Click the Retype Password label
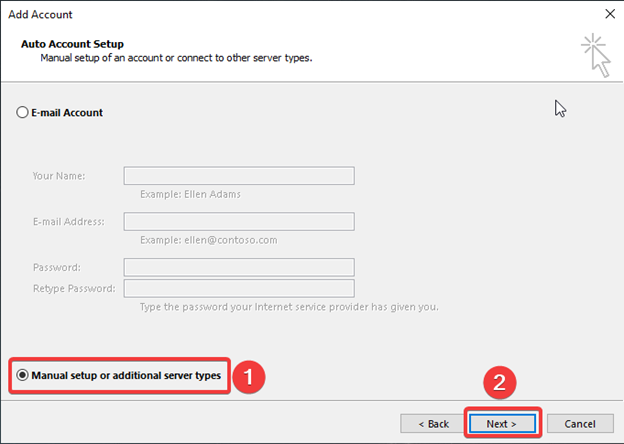Screen dimensions: 624x444 [74, 288]
